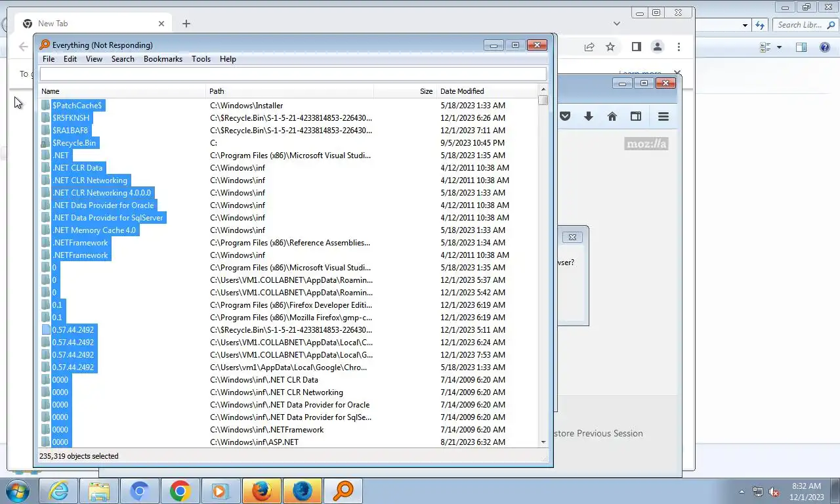Open Explorer address bar history dropdown
The image size is (840, 504).
(745, 25)
